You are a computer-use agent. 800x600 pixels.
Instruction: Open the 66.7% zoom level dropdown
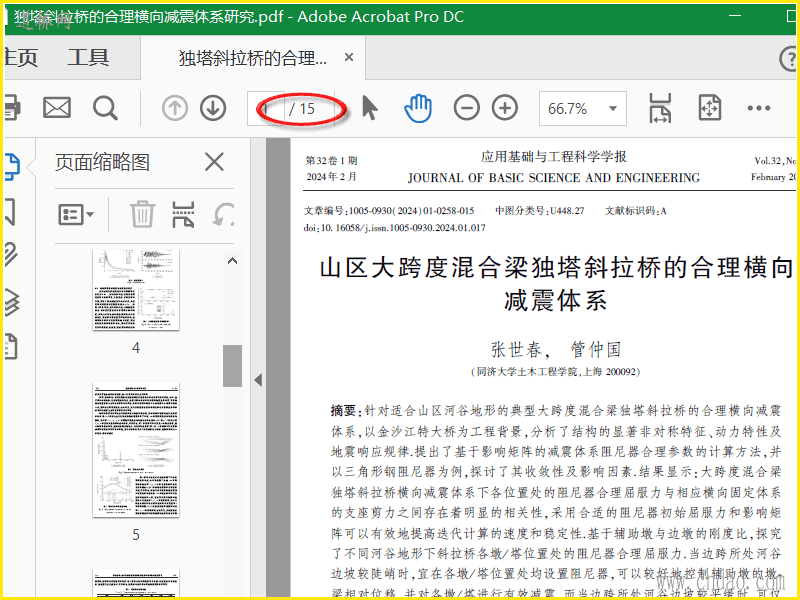[583, 108]
